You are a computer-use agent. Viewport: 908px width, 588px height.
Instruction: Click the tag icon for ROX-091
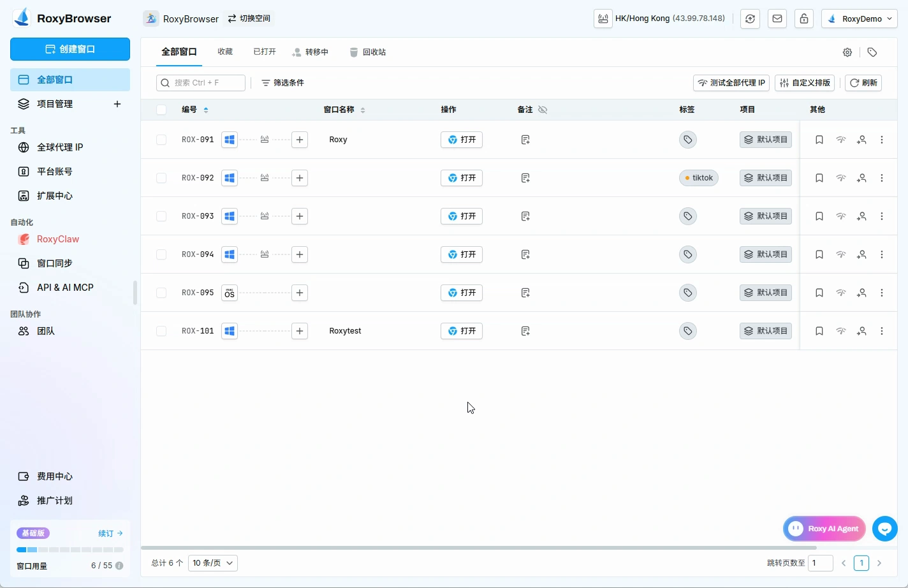tap(688, 140)
